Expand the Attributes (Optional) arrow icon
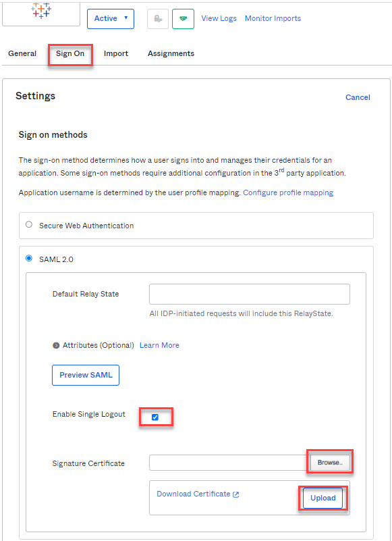The height and width of the screenshot is (541, 392). coord(56,345)
